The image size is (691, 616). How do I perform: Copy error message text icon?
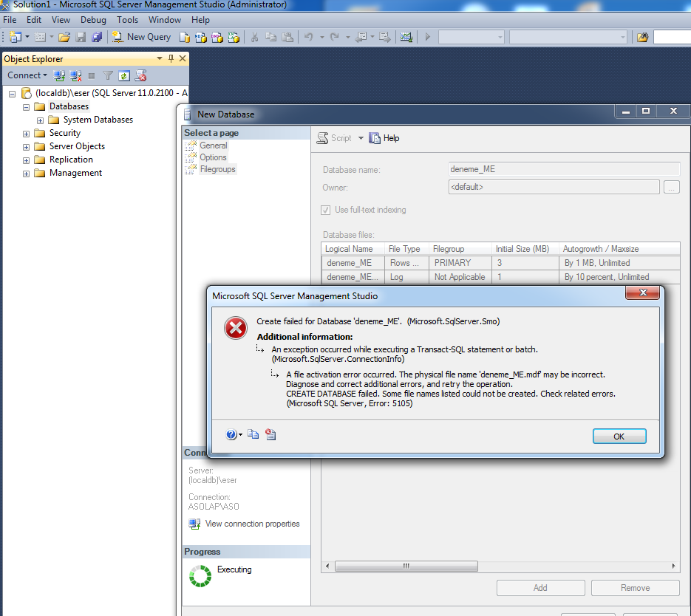pos(253,435)
